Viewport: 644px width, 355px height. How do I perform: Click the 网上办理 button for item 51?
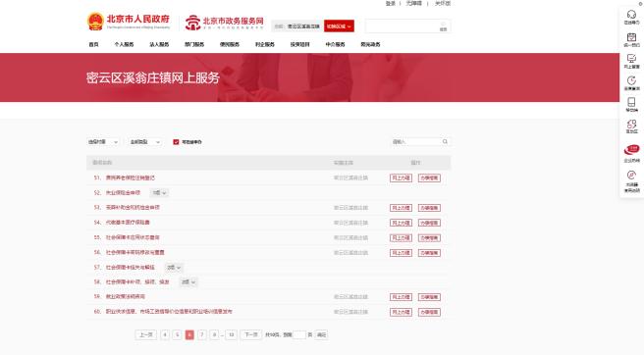[401, 177]
